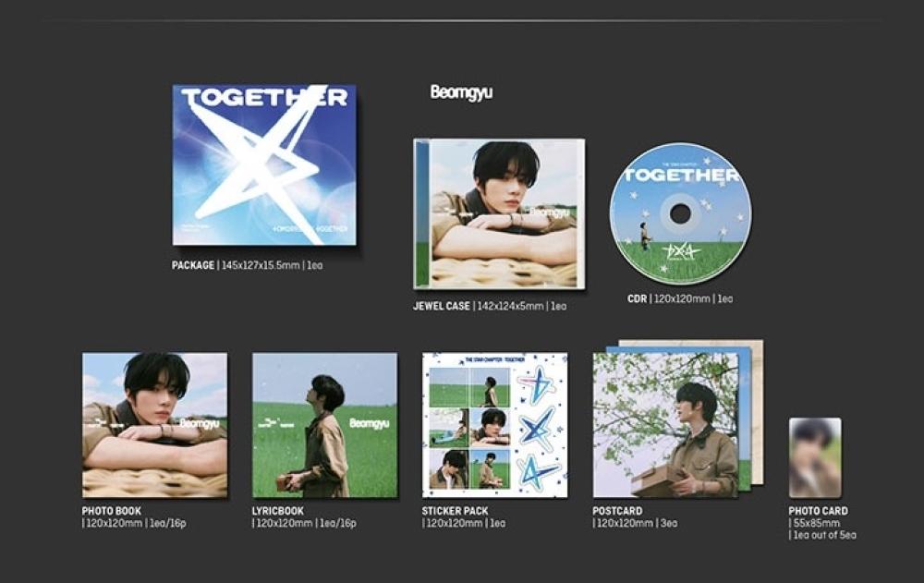This screenshot has height=583, width=924.
Task: Select the Beomgyu jewel case image
Action: (x=499, y=214)
